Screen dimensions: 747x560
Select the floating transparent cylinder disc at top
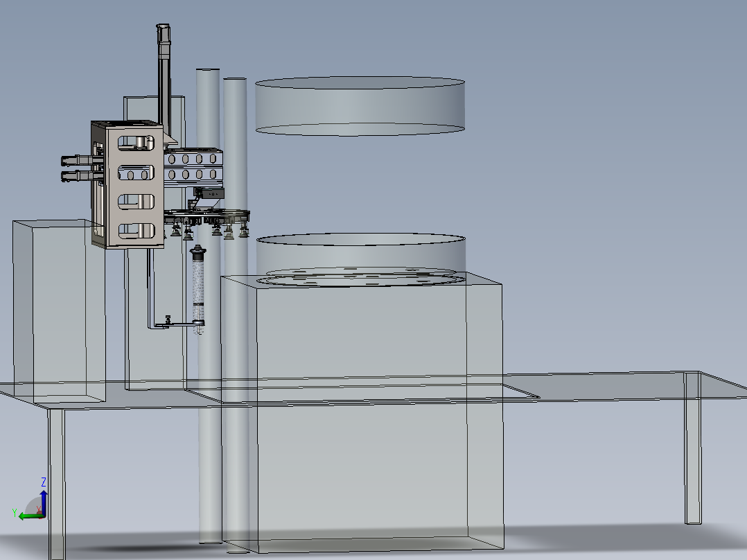pyautogui.click(x=360, y=106)
